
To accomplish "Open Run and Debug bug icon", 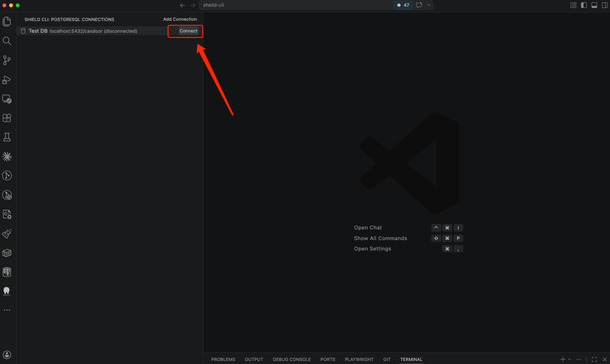I will pos(7,79).
